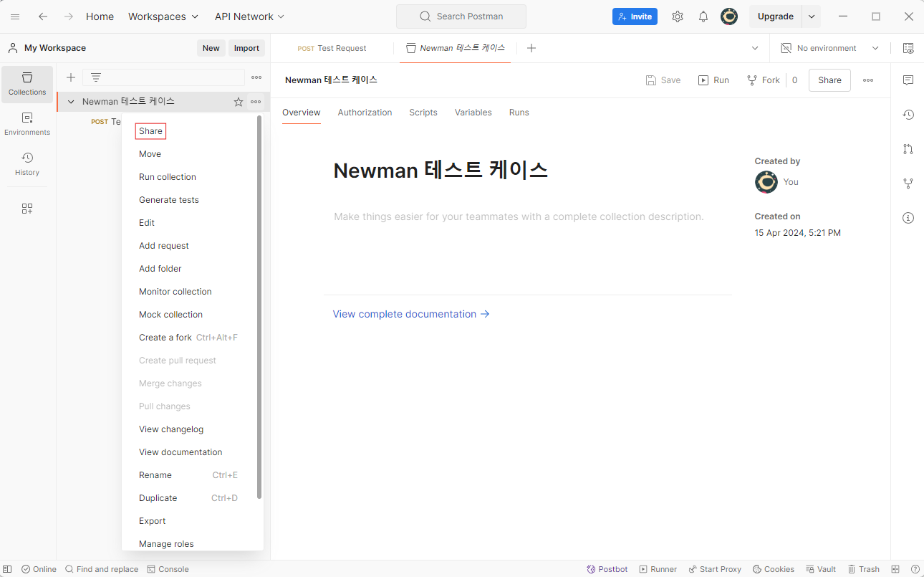
Task: Open the tabs overflow chevron
Action: coord(755,48)
